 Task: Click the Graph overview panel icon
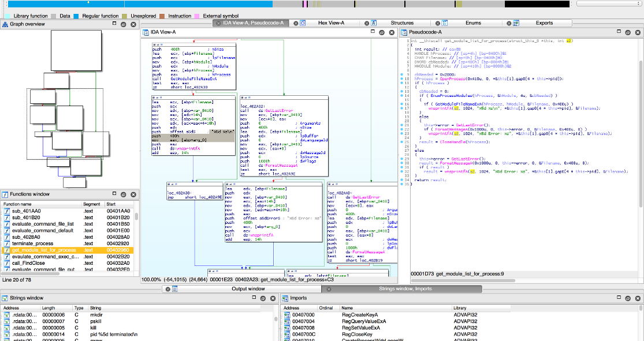(5, 24)
